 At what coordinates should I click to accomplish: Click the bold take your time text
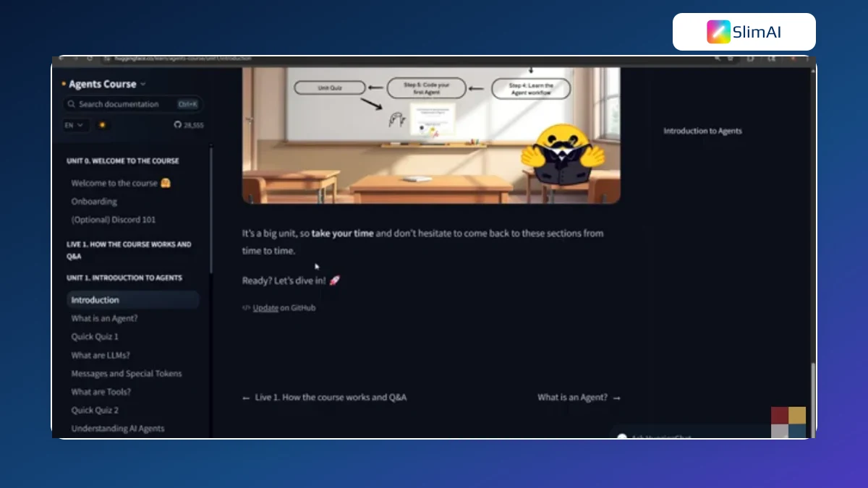tap(343, 234)
